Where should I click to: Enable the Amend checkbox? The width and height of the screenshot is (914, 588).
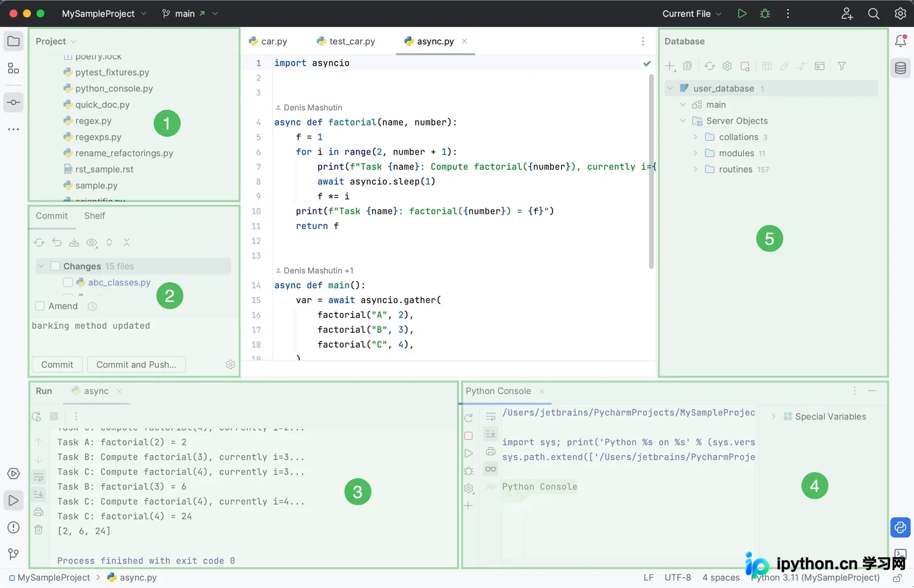click(40, 306)
